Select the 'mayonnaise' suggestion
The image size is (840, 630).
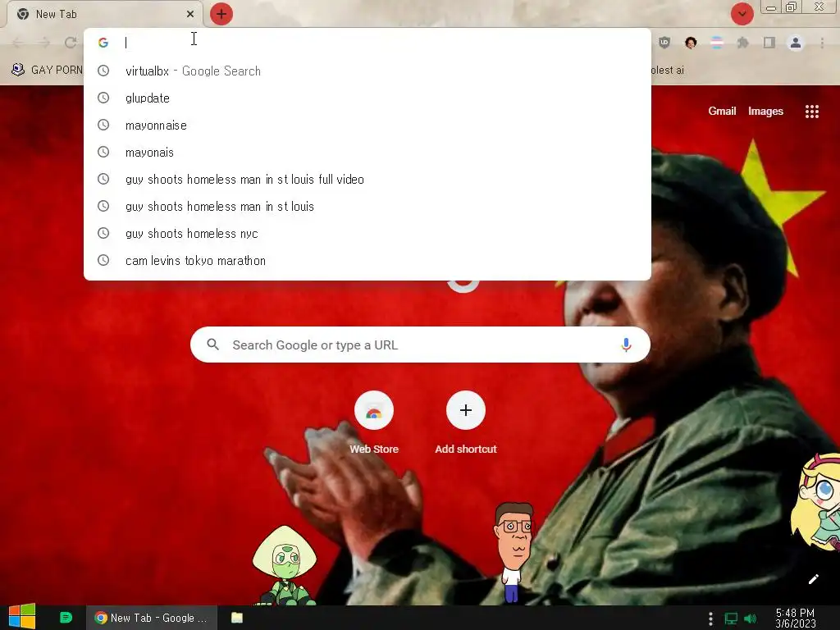pos(367,125)
